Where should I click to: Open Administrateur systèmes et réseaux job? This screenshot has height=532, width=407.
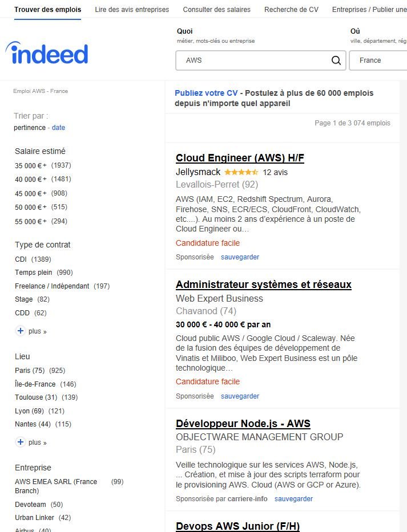tap(264, 285)
